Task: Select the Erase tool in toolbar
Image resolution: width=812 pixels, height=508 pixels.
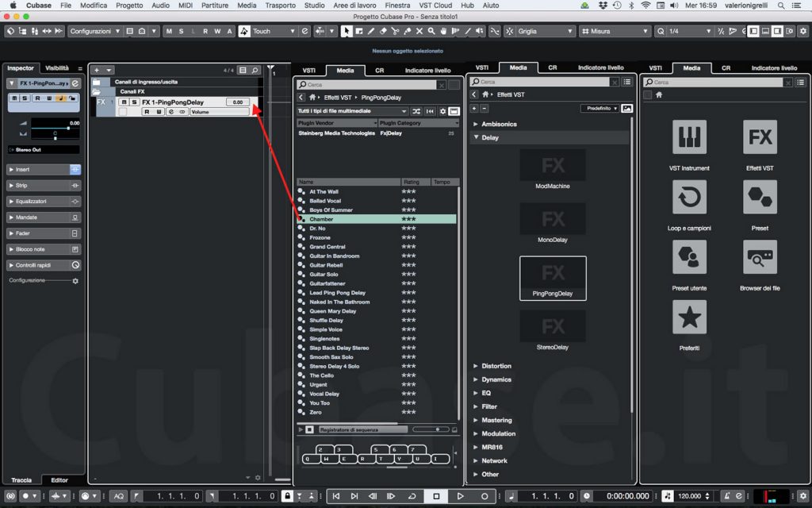Action: (383, 31)
